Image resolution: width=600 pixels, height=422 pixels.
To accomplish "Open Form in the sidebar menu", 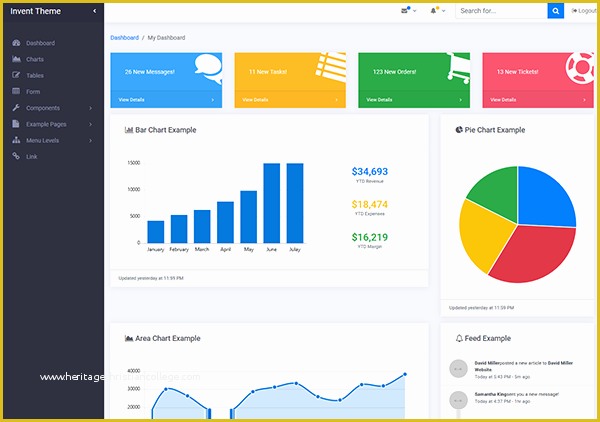I will point(33,91).
